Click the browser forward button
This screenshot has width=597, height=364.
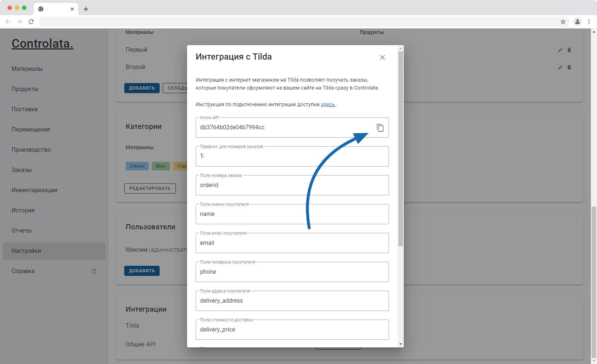20,22
